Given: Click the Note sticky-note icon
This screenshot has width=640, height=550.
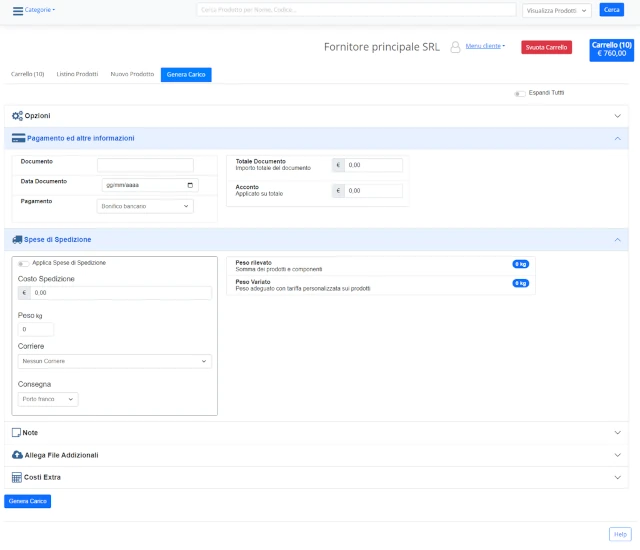Looking at the screenshot, I should click(x=16, y=432).
